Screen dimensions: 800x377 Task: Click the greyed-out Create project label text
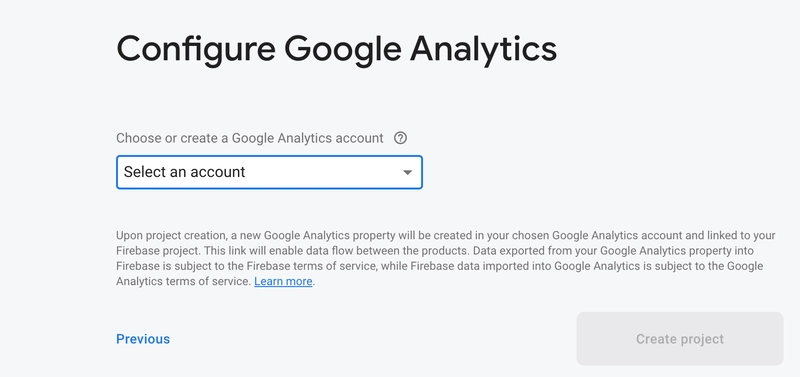tap(680, 339)
